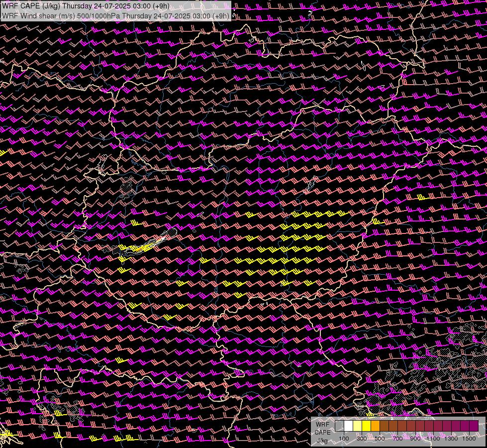Viewport: 487px width, 448px height.
Task: Click the legend label WRF CAPE J/kg
Action: pyautogui.click(x=322, y=433)
